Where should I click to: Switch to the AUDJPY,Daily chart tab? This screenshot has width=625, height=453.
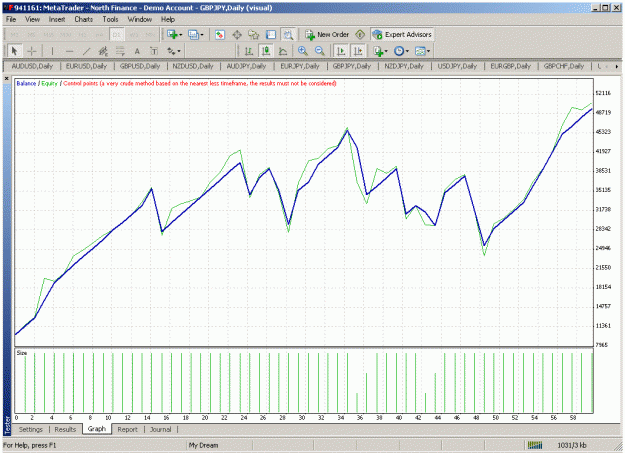tap(246, 66)
